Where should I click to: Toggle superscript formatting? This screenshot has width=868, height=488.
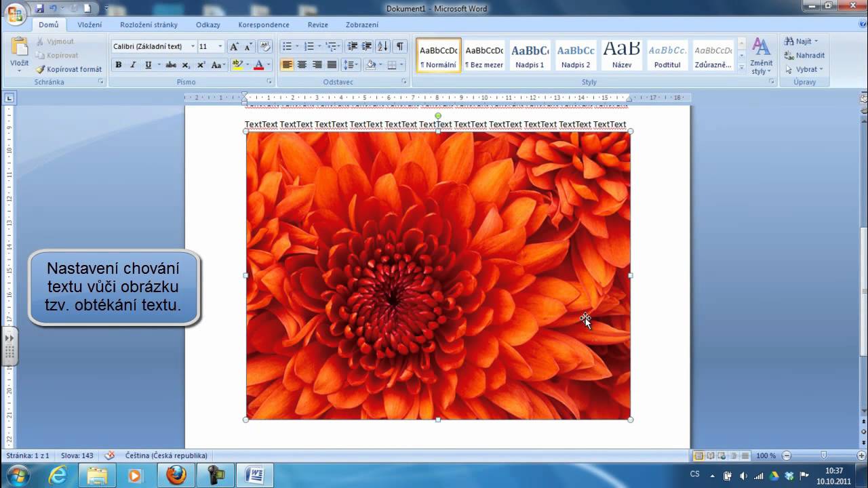click(x=201, y=65)
